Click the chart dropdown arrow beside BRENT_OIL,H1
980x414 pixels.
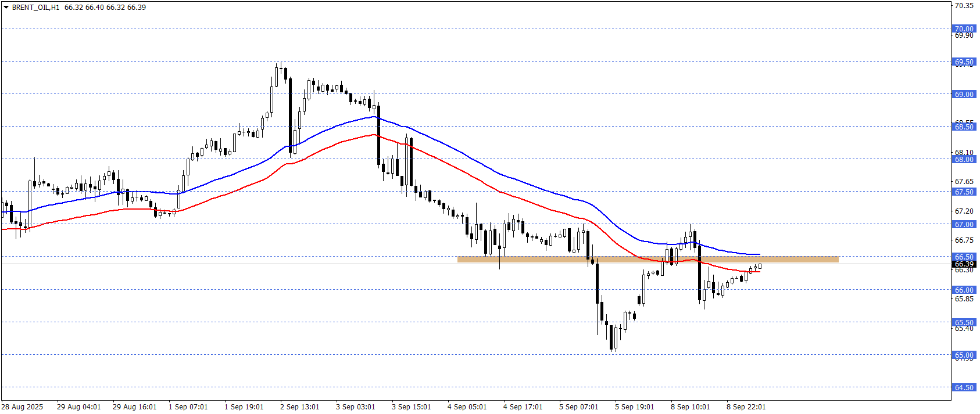pos(6,8)
